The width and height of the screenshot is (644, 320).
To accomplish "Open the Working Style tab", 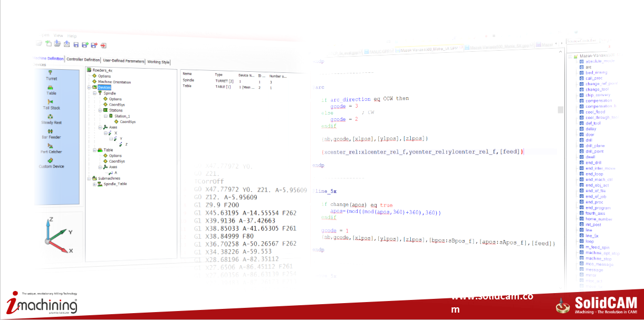I will (x=159, y=62).
